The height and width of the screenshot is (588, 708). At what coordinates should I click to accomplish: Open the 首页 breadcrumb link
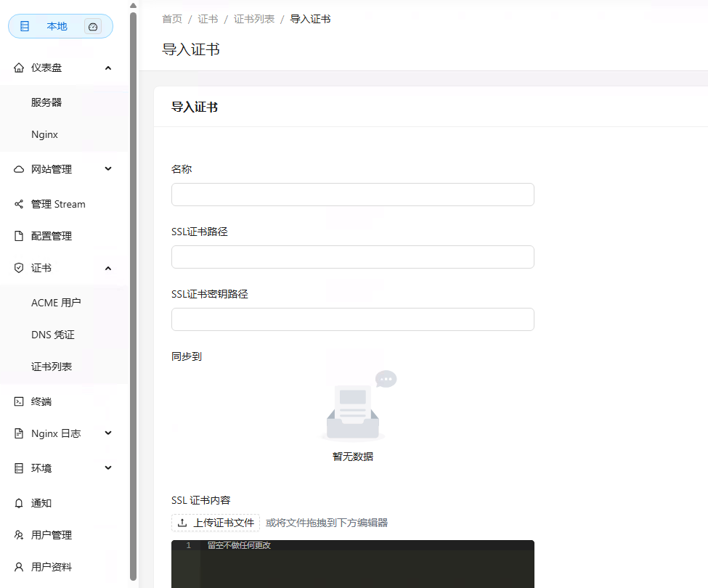(172, 19)
